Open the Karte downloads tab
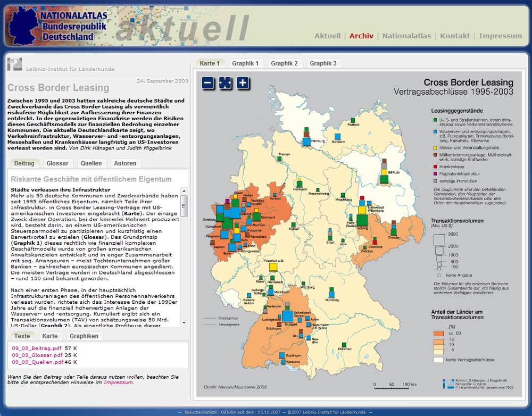Image resolution: width=532 pixels, height=416 pixels. pos(50,336)
